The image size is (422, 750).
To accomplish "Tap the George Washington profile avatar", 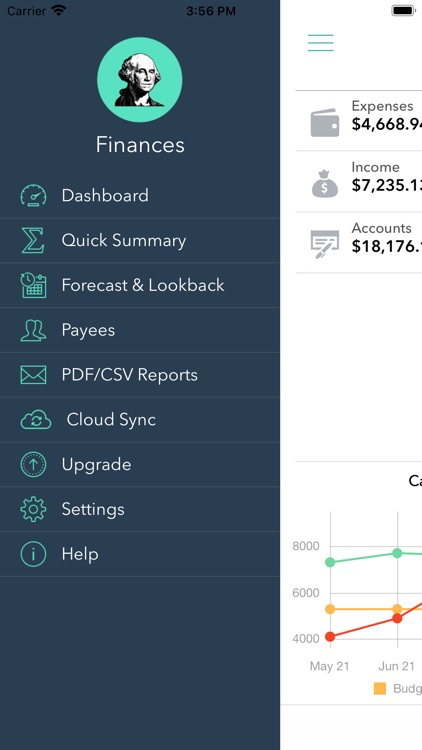I will pyautogui.click(x=140, y=79).
